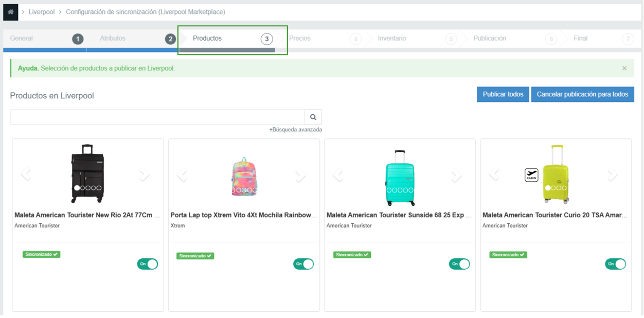644x318 pixels.
Task: Select title 'Maleta American Tourister New Rio 2At 77Cm'
Action: 87,215
